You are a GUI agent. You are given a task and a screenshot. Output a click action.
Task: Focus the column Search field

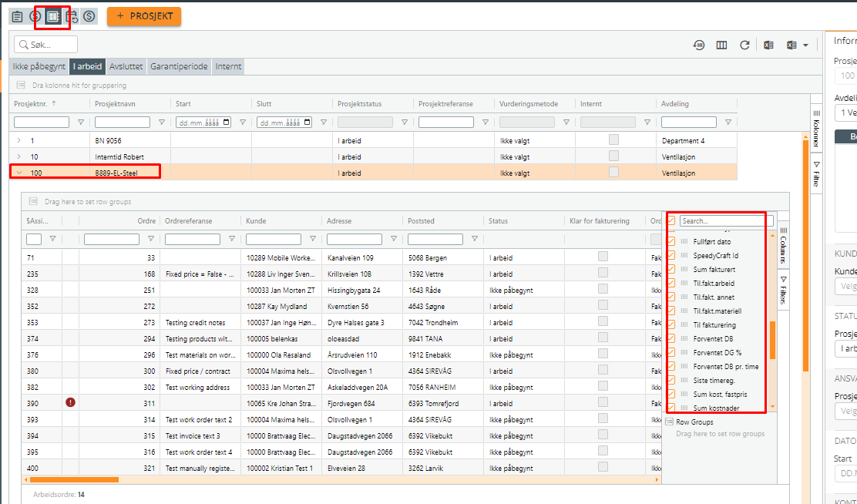click(x=727, y=221)
